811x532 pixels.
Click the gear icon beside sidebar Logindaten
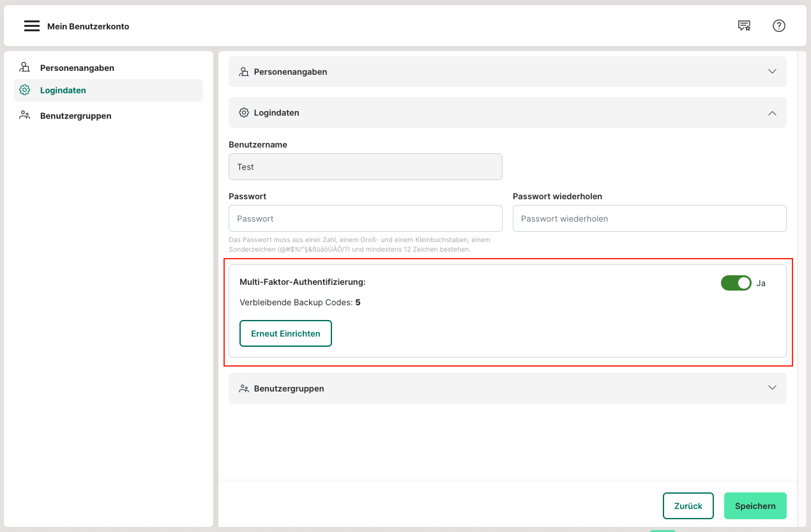25,90
